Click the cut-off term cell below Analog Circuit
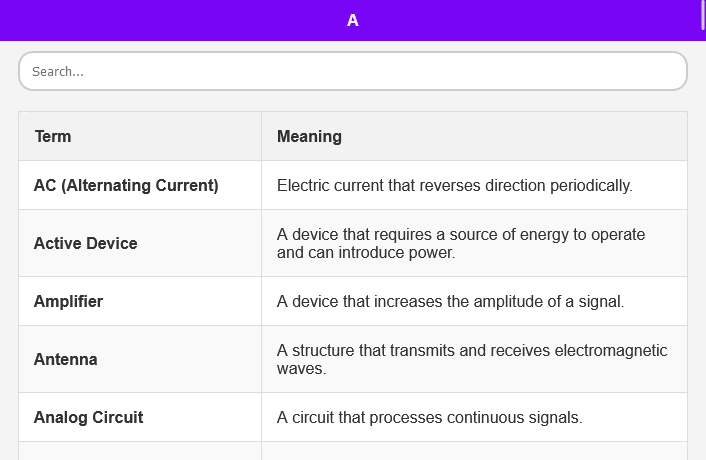This screenshot has height=460, width=706. (x=140, y=451)
